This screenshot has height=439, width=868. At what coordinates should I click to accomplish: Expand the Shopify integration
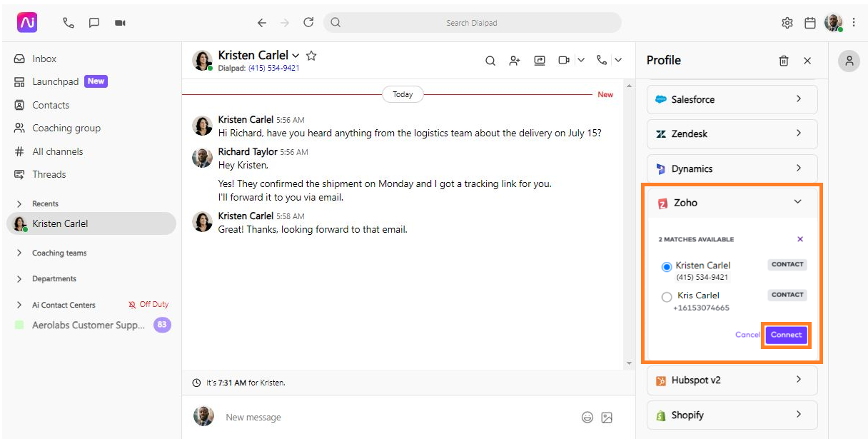732,415
